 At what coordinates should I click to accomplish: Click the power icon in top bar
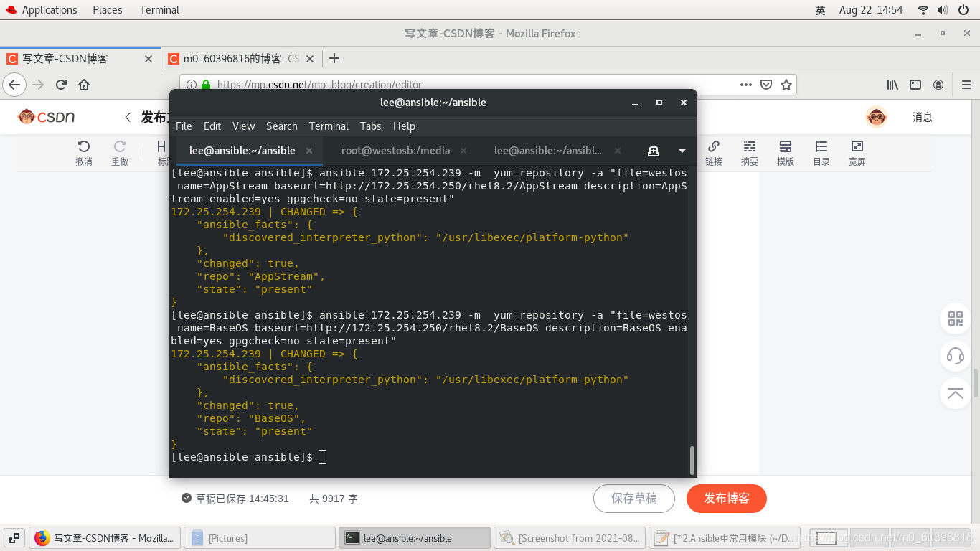click(963, 10)
